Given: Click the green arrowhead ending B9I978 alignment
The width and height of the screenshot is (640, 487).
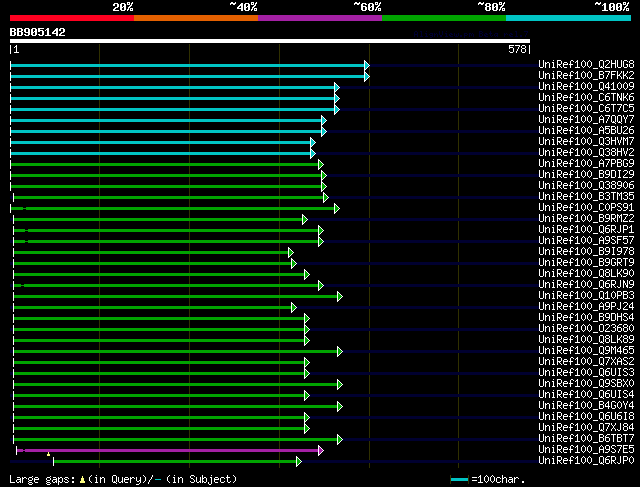Looking at the screenshot, I should (291, 253).
